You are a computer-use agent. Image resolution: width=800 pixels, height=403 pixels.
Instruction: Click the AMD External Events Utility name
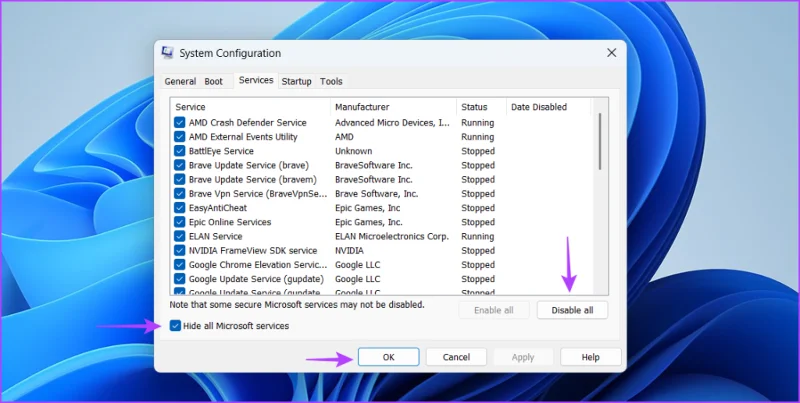point(243,137)
